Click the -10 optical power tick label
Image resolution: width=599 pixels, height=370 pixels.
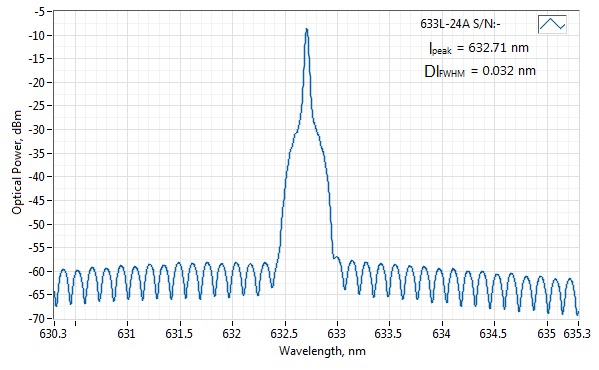(37, 35)
